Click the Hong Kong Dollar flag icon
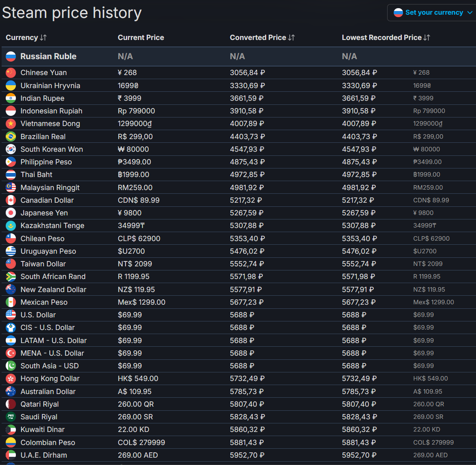The height and width of the screenshot is (465, 476). pos(11,379)
